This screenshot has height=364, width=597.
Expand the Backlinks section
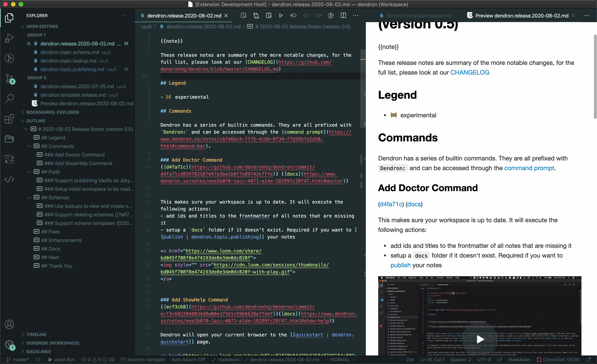pyautogui.click(x=38, y=352)
